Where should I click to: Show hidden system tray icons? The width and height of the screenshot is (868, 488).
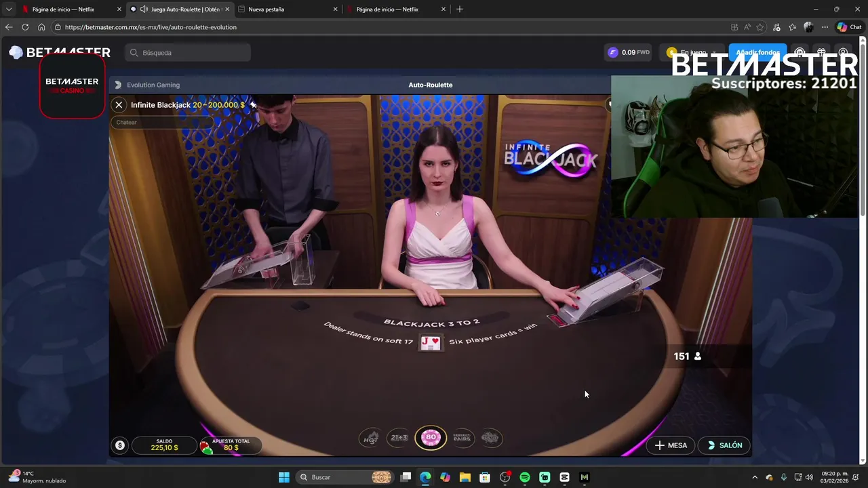755,477
